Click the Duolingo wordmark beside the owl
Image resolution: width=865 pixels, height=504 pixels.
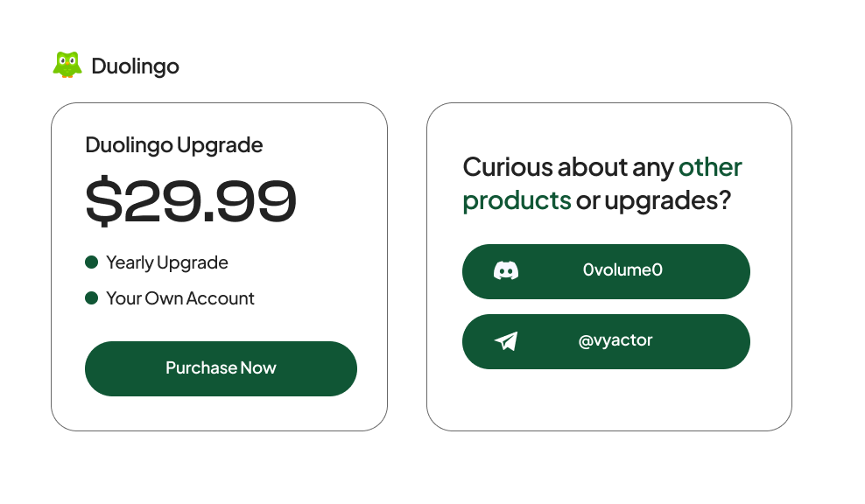pyautogui.click(x=135, y=66)
